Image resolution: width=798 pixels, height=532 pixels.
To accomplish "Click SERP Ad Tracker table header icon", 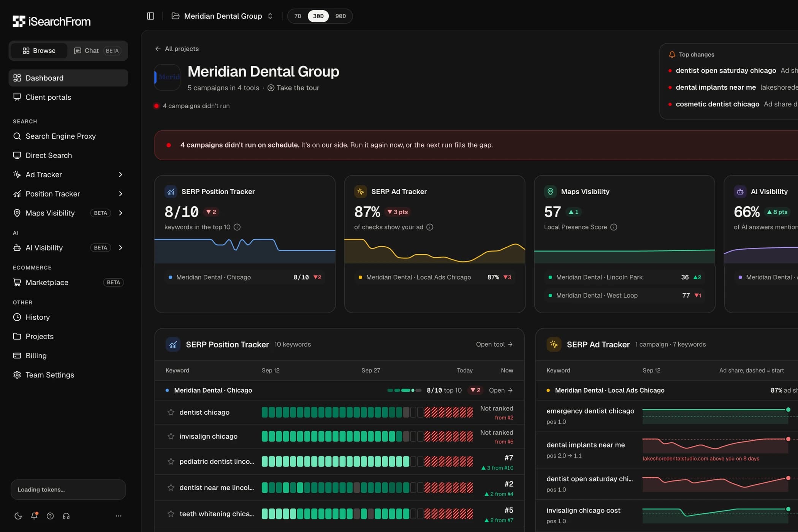I will [x=554, y=344].
